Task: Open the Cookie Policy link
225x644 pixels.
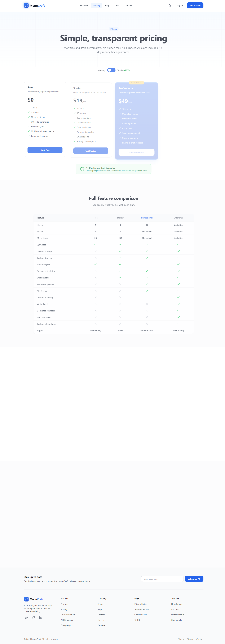Action: point(141,615)
